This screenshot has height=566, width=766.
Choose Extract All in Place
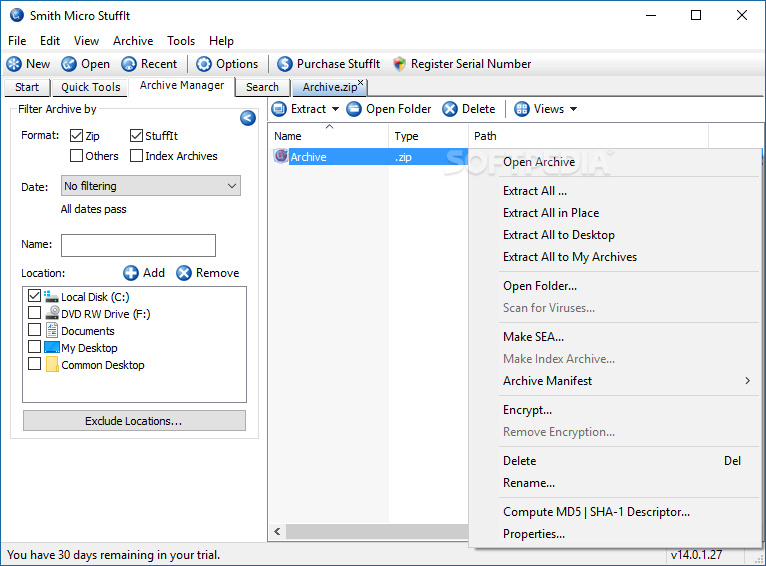click(615, 213)
